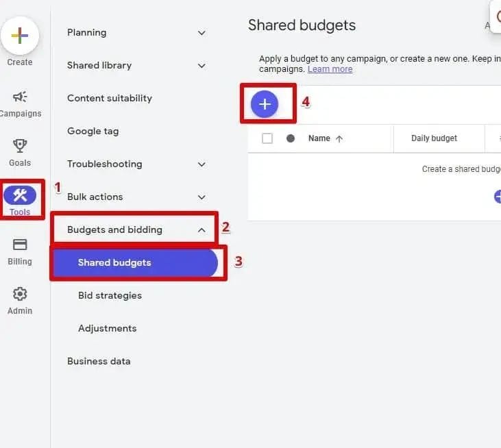Open Content suitability
The height and width of the screenshot is (448, 501).
110,99
